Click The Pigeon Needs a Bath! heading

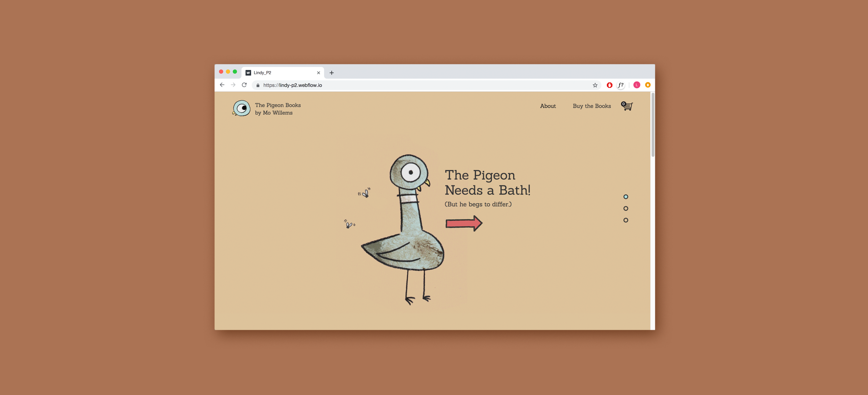(487, 183)
